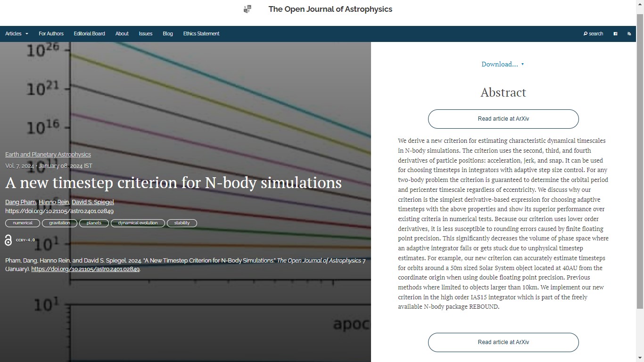
Task: Click the bottom Read article at ArXiv button
Action: (x=503, y=342)
